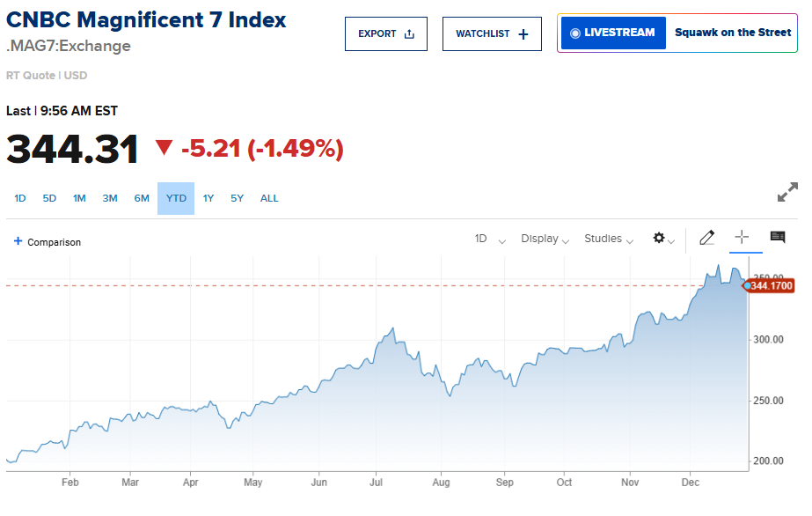Click the Squawk on the Street link
This screenshot has width=812, height=516.
tap(733, 33)
